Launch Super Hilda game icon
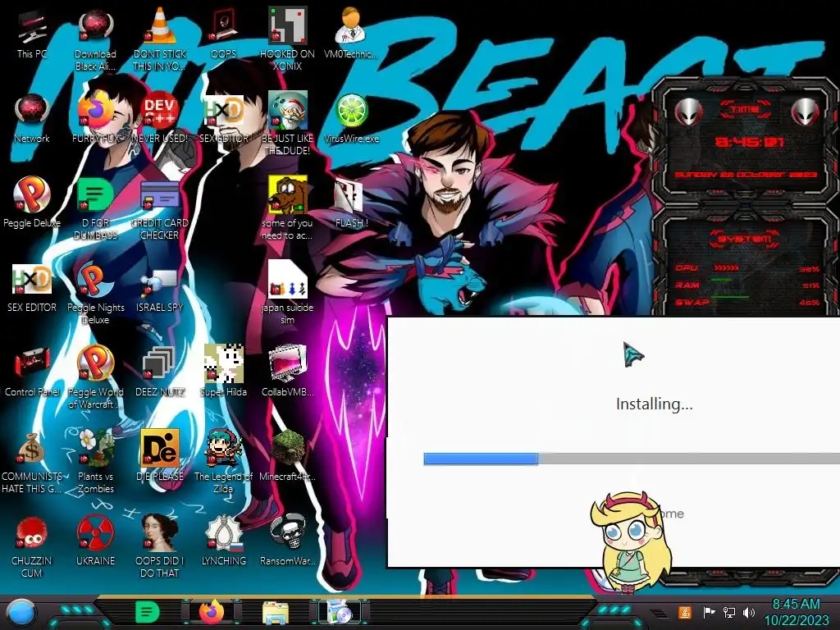The width and height of the screenshot is (840, 630). pyautogui.click(x=223, y=364)
